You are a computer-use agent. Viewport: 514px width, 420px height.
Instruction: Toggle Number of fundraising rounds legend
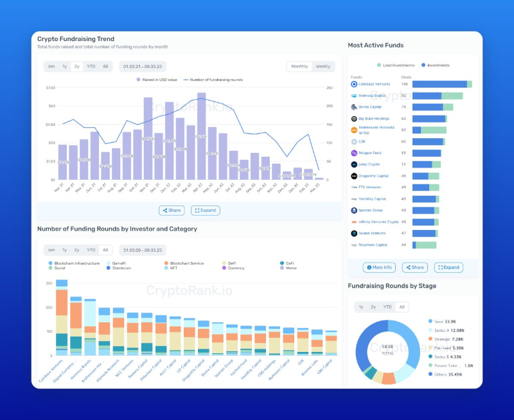click(x=213, y=80)
